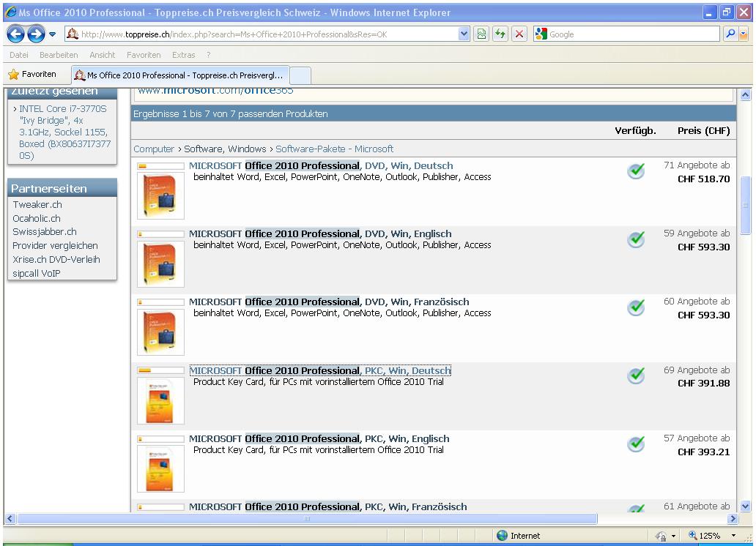Open the INTEL Core i7-3770S recently viewed link

coord(64,132)
